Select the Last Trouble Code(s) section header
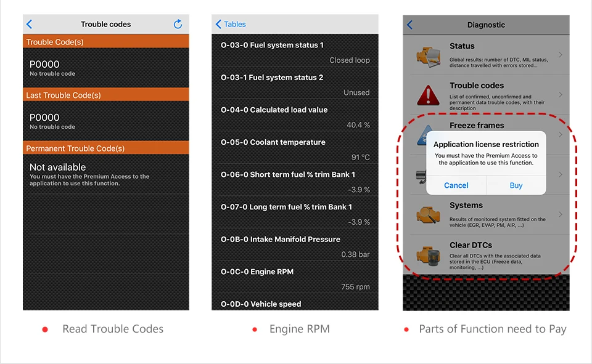Viewport: 592px width, 364px height. 105,94
